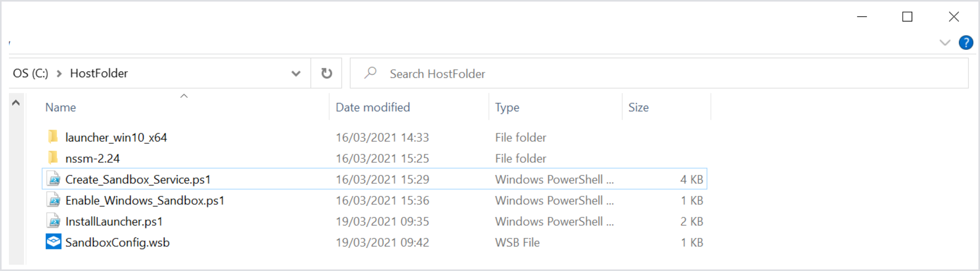Click the Create_Sandbox_Service.ps1 PowerShell file icon

(x=54, y=179)
